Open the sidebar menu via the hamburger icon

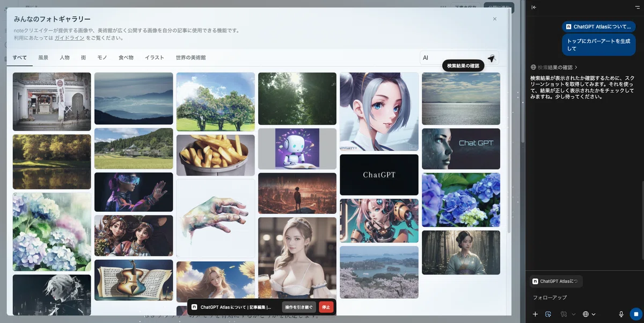(638, 8)
